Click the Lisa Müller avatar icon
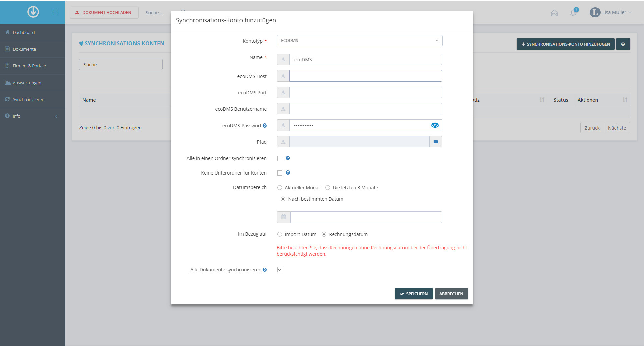Image resolution: width=644 pixels, height=346 pixels. click(x=595, y=12)
